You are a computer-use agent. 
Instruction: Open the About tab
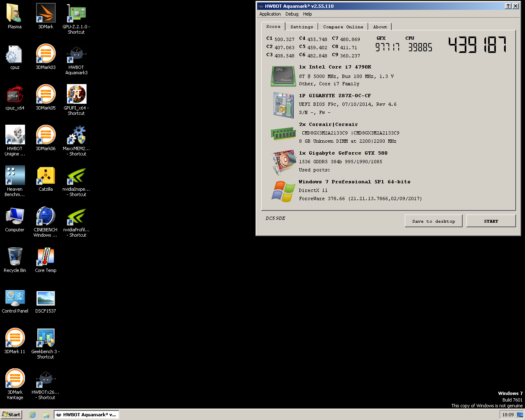(x=380, y=27)
